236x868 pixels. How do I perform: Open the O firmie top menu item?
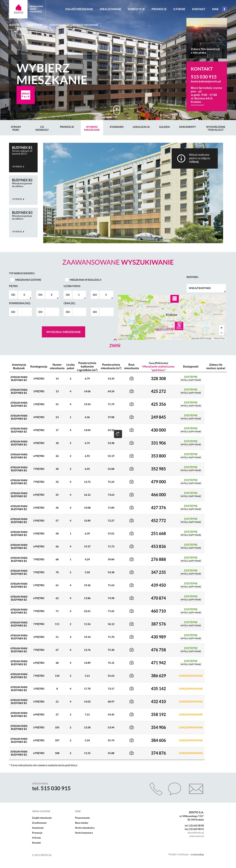click(179, 9)
